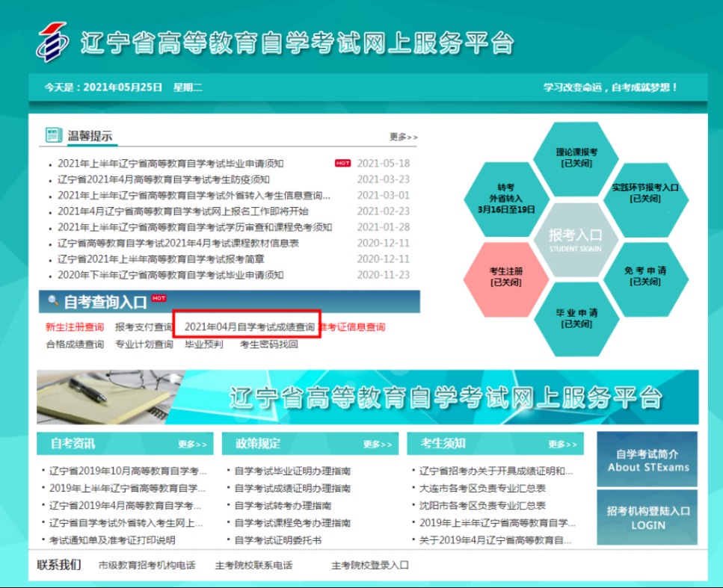Click 更多 next to 温馨提示
723x588 pixels.
pos(404,137)
